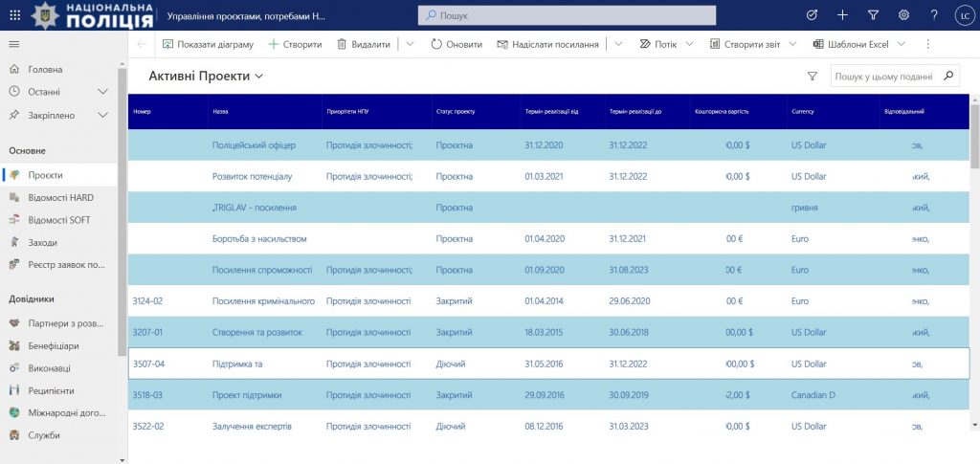Image resolution: width=980 pixels, height=464 pixels.
Task: Open the settings gear icon
Action: point(903,15)
